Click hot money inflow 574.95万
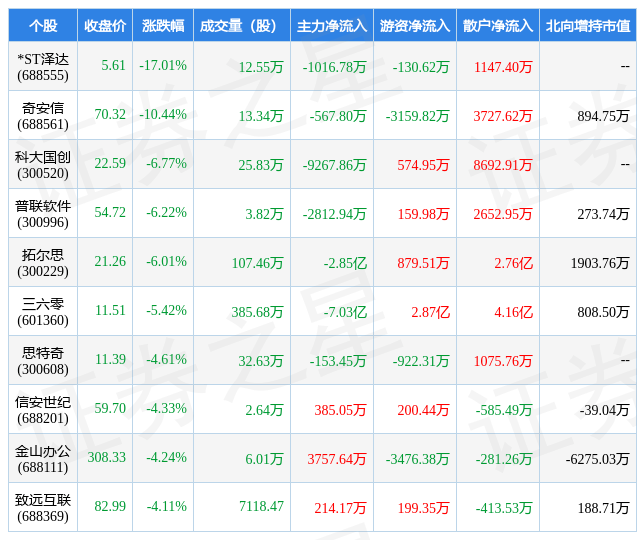This screenshot has width=637, height=540. tap(423, 165)
